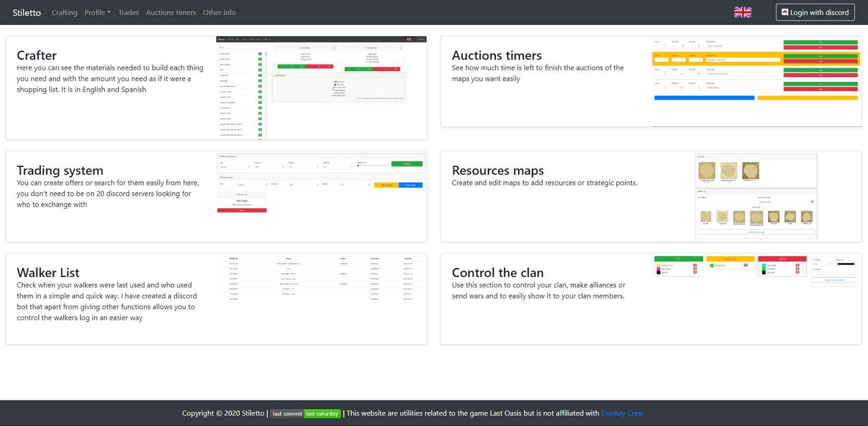Screen dimensions: 868x426
Task: Click the Login with discord button
Action: [x=815, y=12]
